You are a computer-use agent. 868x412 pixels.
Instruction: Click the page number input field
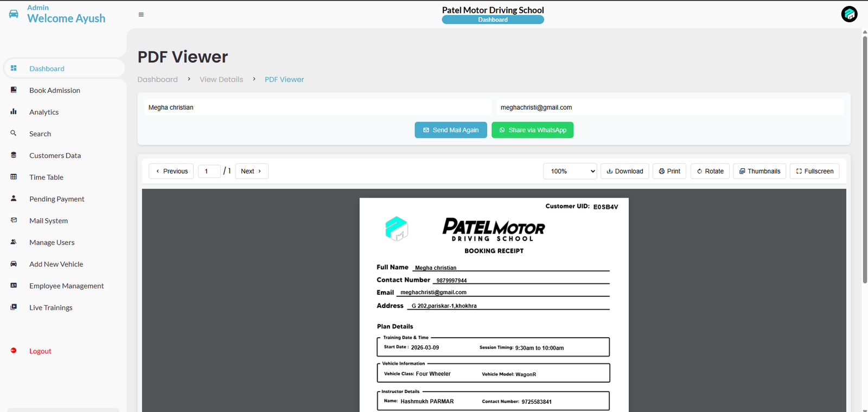[209, 171]
